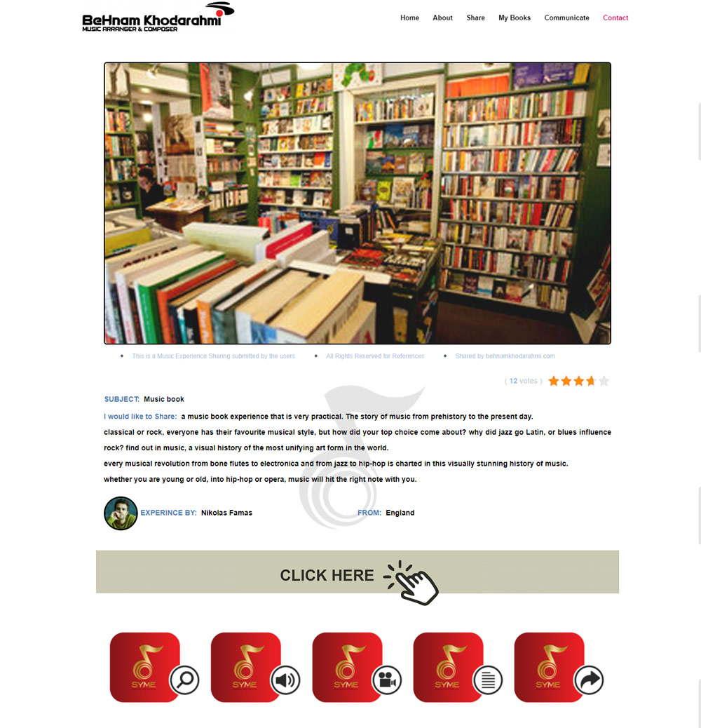
Task: Rate with the first star
Action: click(554, 381)
